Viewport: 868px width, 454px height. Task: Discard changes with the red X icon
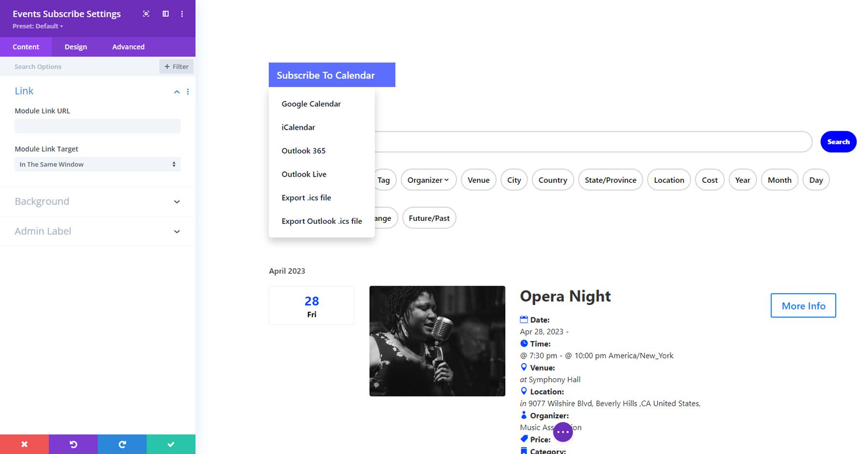point(24,444)
